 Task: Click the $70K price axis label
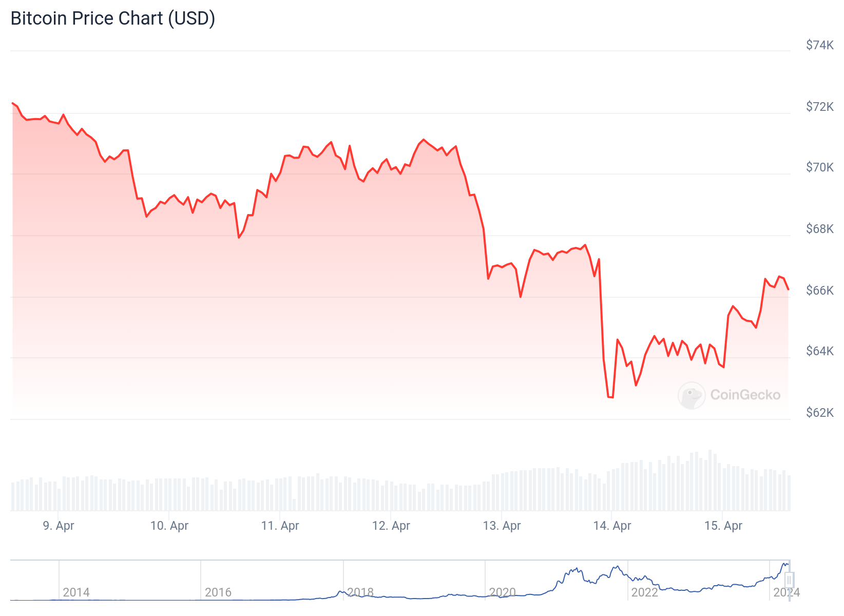coord(820,167)
